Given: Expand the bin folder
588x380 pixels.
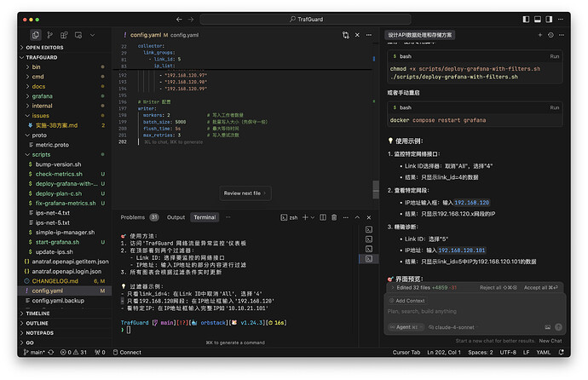Looking at the screenshot, I should (36, 67).
